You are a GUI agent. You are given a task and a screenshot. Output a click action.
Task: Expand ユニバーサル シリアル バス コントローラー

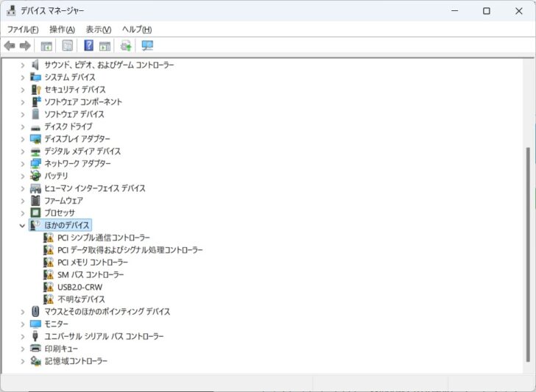point(22,336)
